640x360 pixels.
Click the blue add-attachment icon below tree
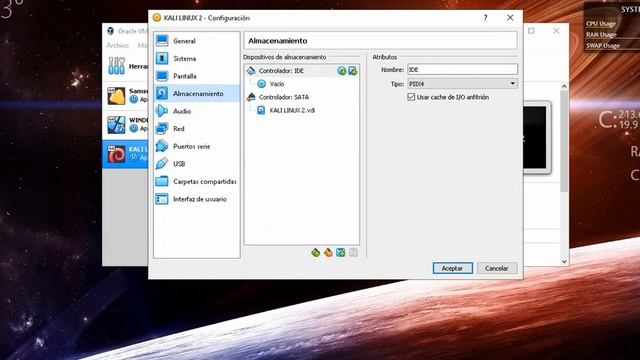pyautogui.click(x=340, y=253)
